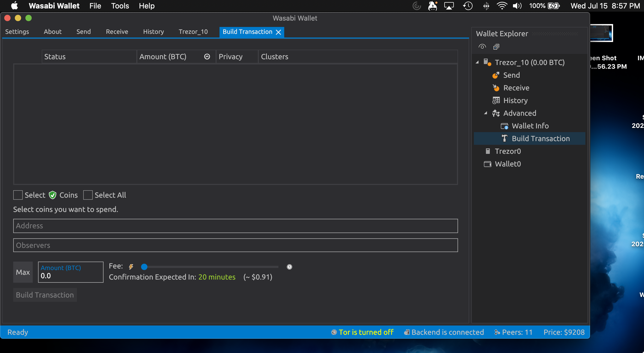This screenshot has width=644, height=353.
Task: Click the Wallet Info icon under Advanced
Action: coord(504,126)
